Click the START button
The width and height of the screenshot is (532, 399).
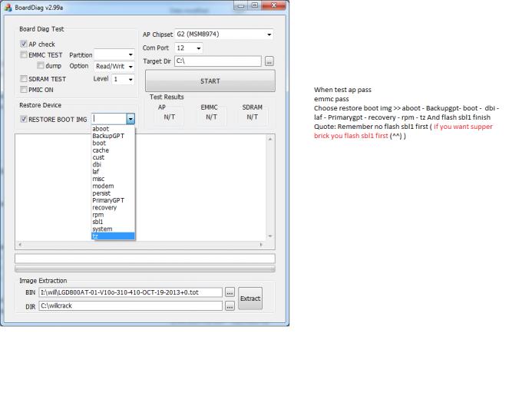(210, 81)
